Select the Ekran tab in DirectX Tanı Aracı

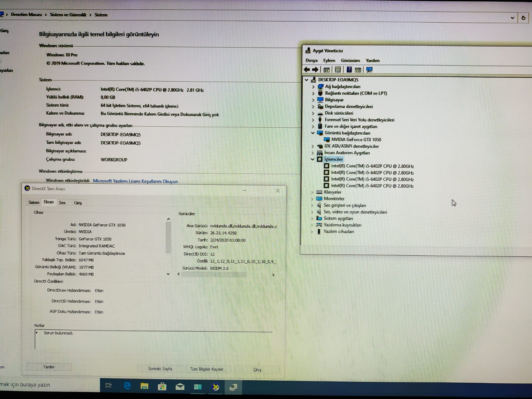49,202
